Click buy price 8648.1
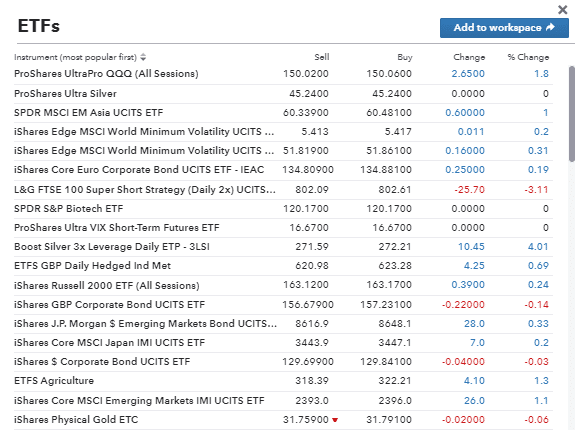The width and height of the screenshot is (575, 430). click(x=395, y=324)
